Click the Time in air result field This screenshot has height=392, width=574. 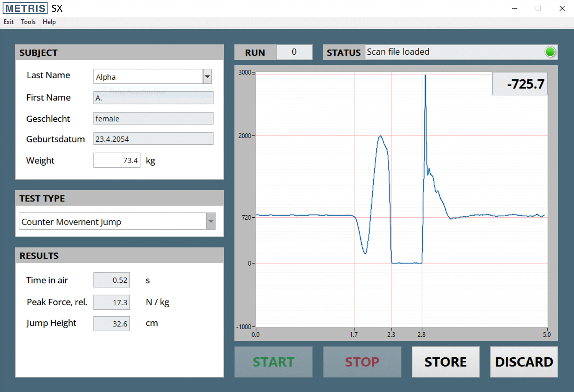(x=111, y=280)
